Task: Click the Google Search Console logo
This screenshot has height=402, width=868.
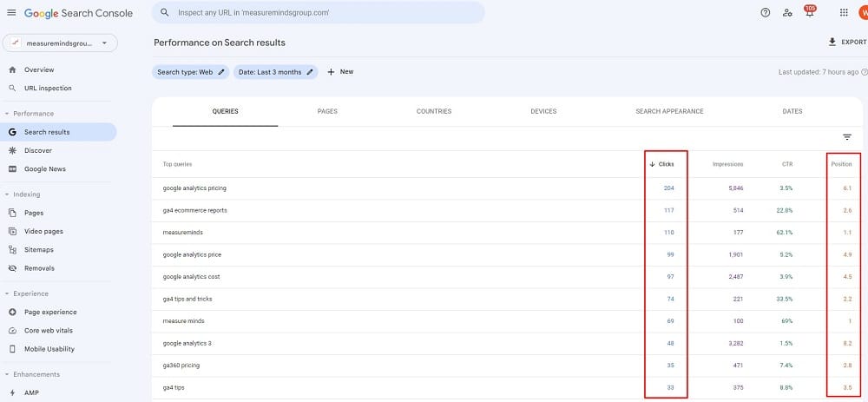Action: (x=78, y=13)
